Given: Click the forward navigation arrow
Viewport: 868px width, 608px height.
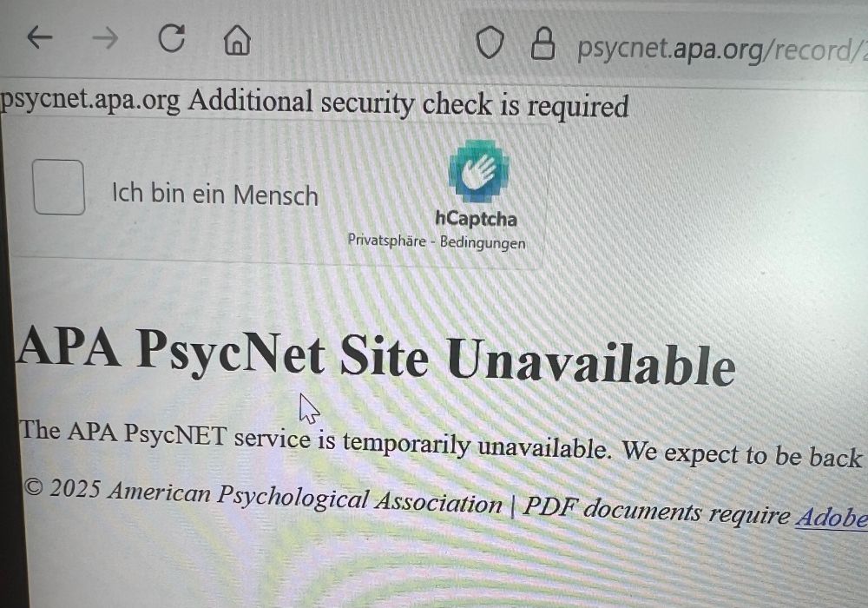Looking at the screenshot, I should (105, 39).
